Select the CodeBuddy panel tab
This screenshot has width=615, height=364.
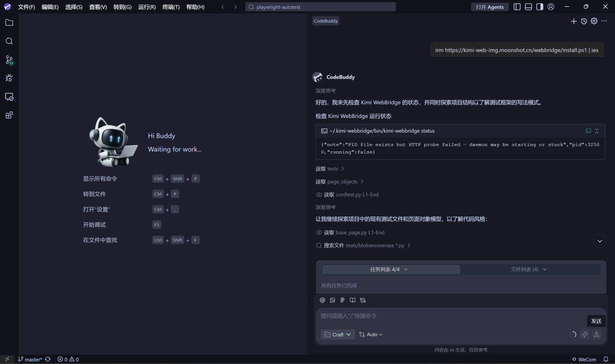tap(326, 21)
